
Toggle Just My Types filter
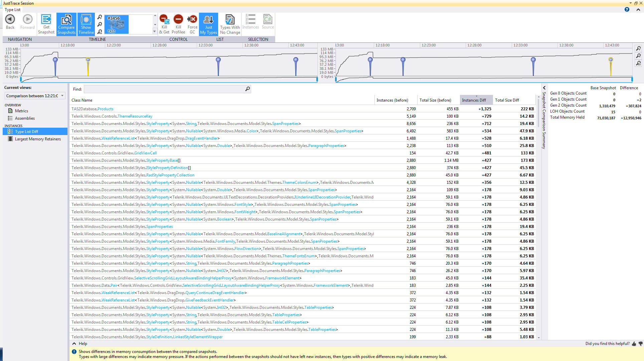(208, 24)
